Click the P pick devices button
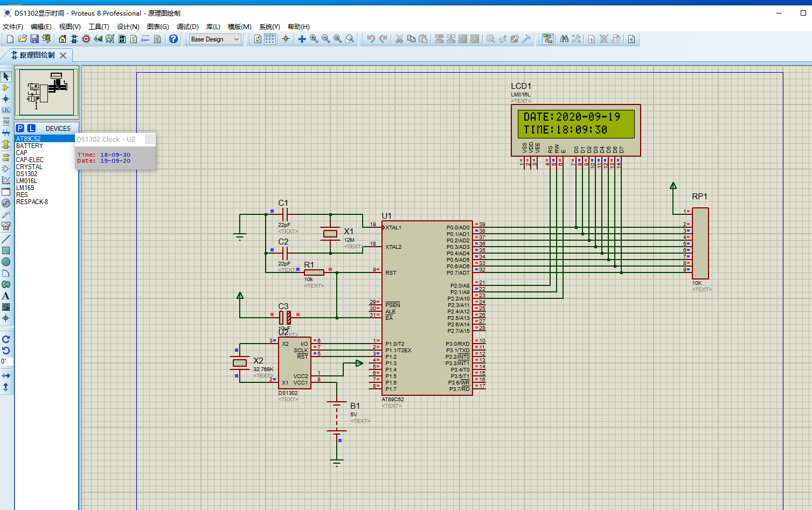812x510 pixels. (20, 128)
